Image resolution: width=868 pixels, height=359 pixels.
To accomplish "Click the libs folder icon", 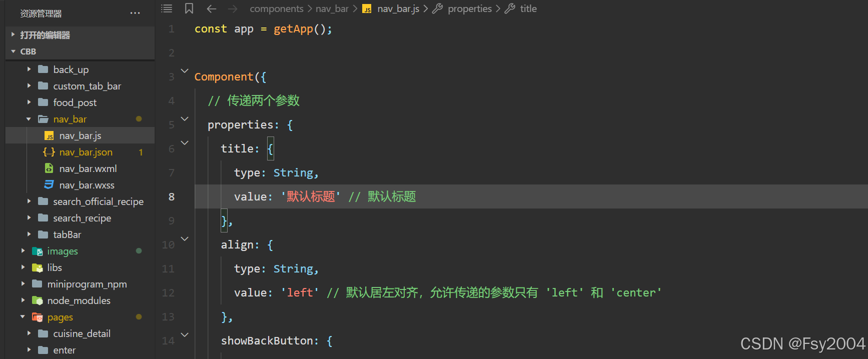I will click(x=38, y=267).
